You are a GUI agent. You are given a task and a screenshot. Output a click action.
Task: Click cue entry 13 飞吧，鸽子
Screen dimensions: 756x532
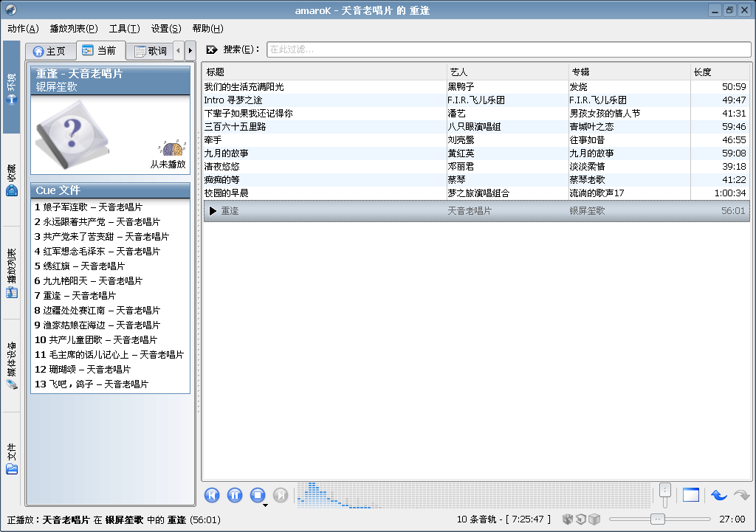(92, 384)
